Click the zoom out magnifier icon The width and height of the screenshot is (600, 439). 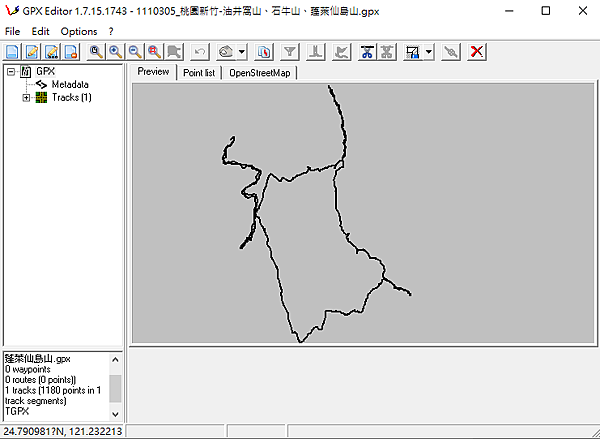tap(135, 52)
